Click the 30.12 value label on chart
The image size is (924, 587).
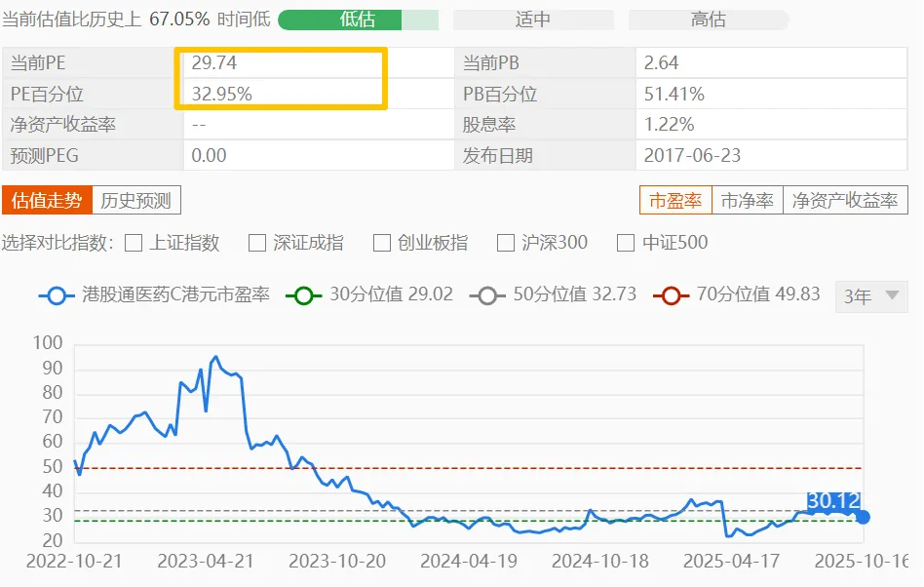pyautogui.click(x=833, y=501)
